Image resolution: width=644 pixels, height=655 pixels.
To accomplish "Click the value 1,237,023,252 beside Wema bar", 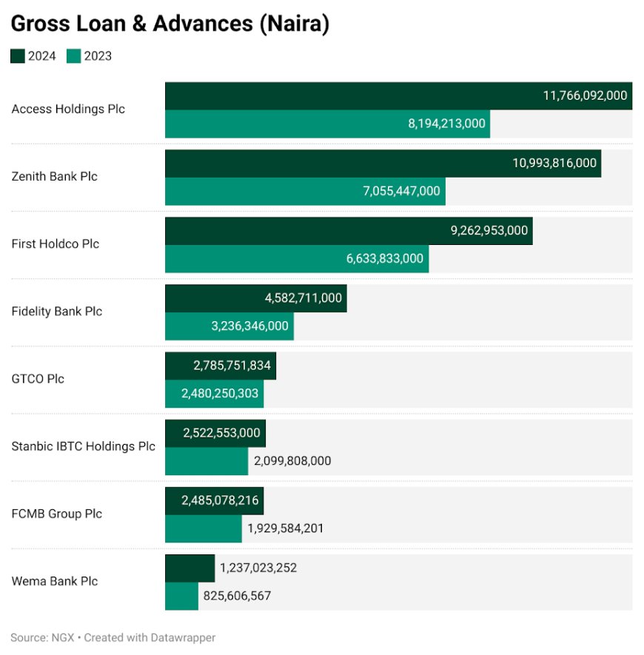I will click(258, 568).
